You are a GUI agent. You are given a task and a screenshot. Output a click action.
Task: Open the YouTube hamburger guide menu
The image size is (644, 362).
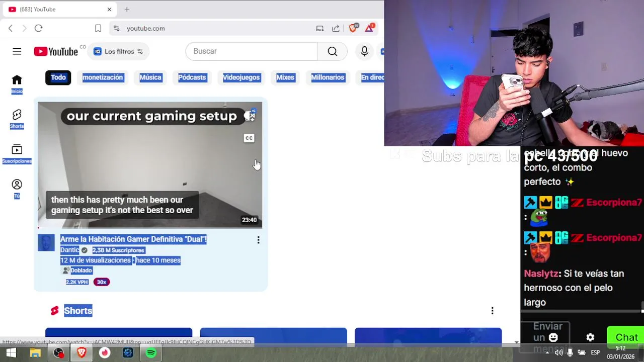pos(17,51)
